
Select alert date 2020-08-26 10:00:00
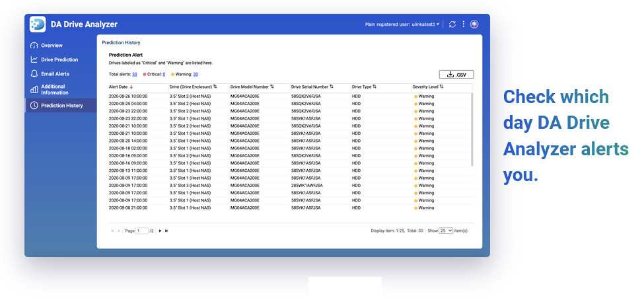coord(128,96)
